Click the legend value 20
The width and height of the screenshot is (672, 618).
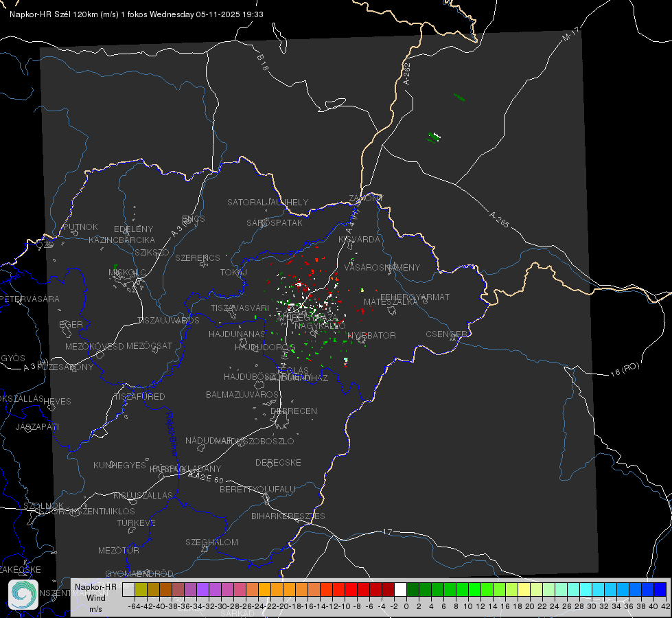(x=530, y=606)
